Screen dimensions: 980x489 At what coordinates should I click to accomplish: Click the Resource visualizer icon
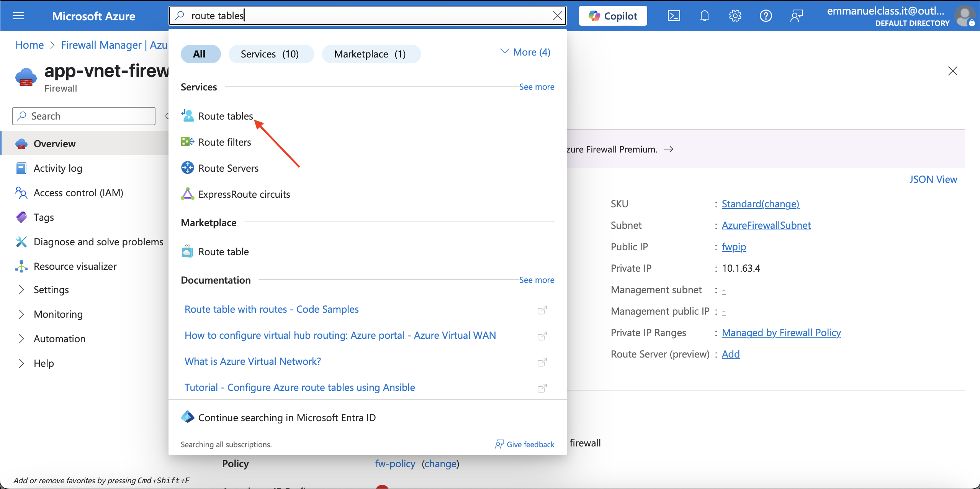pyautogui.click(x=21, y=266)
